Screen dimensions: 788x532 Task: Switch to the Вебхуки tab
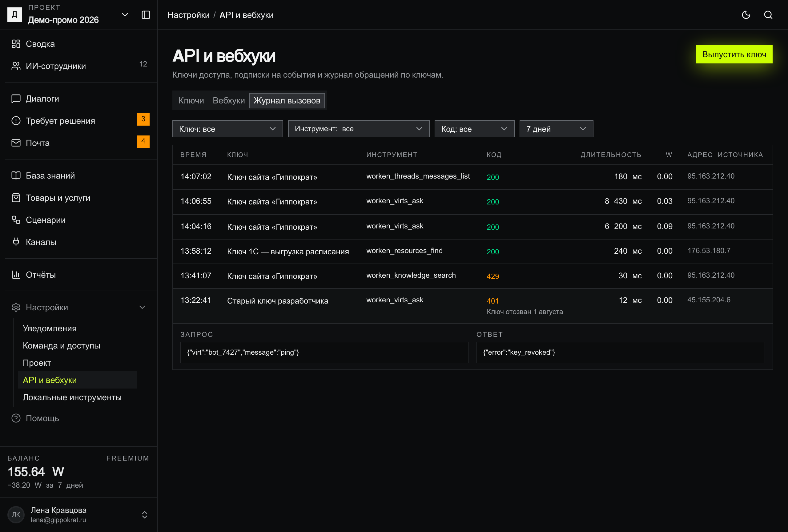228,101
